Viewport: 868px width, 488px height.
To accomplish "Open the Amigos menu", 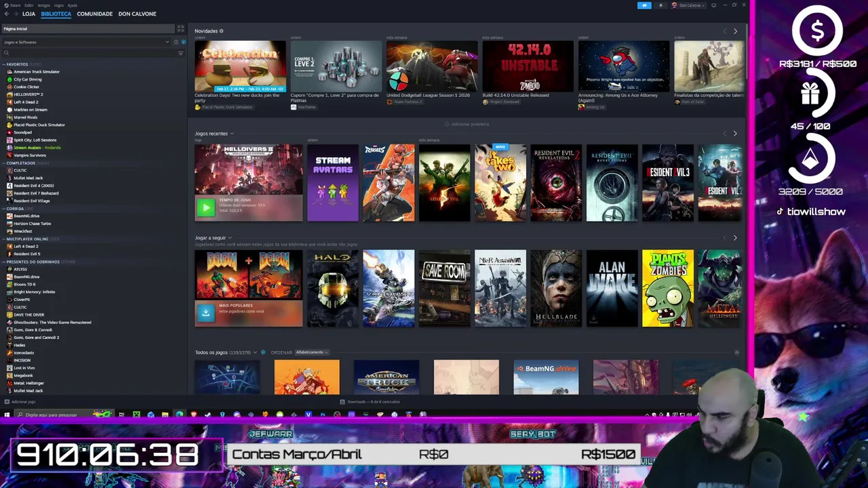I will 43,5.
